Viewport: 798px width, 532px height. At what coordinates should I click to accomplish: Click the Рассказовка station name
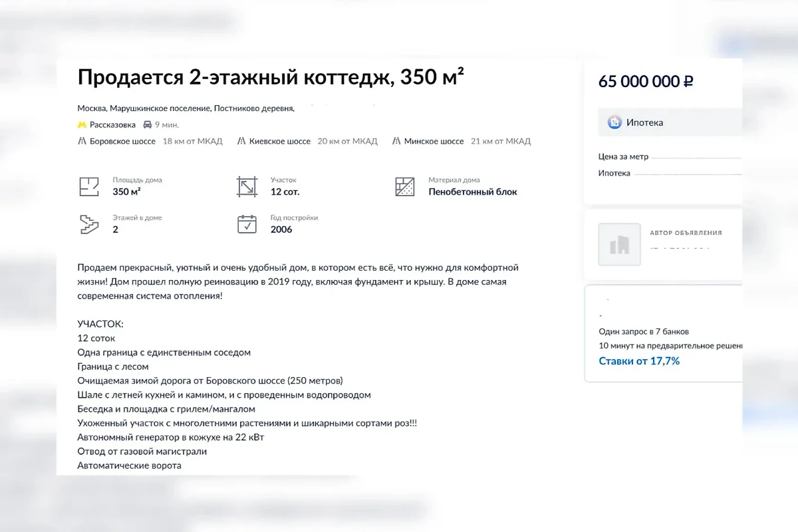[112, 124]
